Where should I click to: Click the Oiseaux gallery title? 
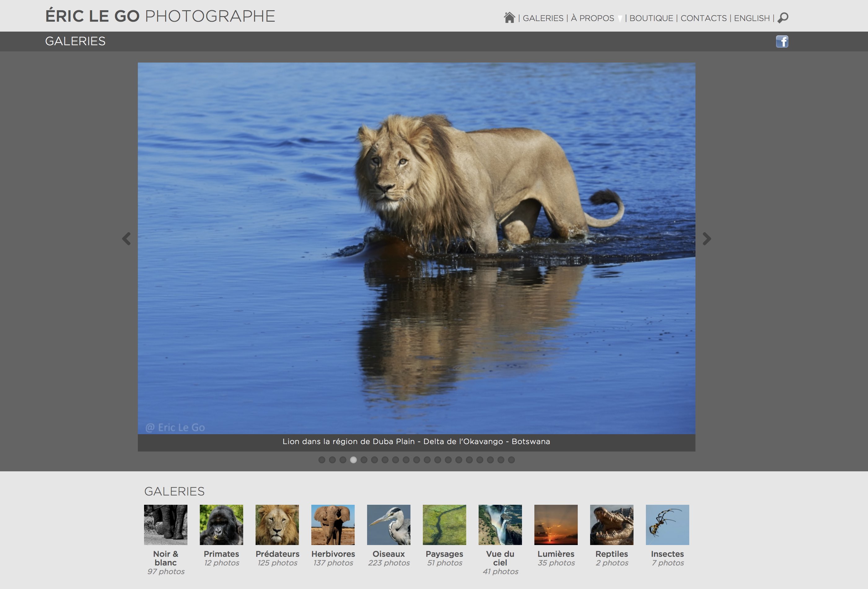pyautogui.click(x=389, y=554)
